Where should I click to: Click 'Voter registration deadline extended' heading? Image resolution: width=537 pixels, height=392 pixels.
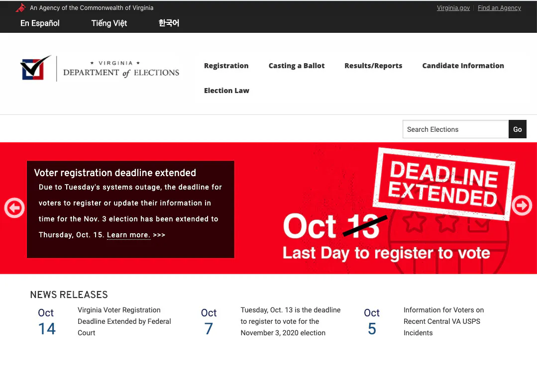(115, 173)
